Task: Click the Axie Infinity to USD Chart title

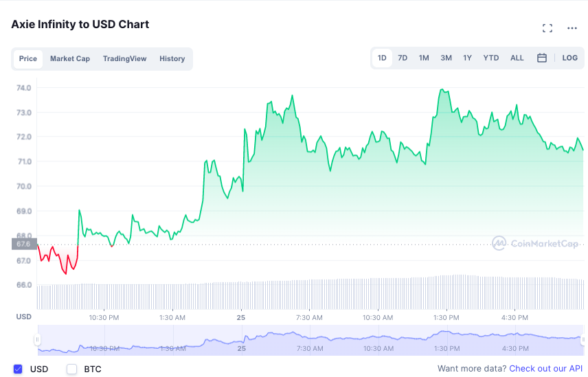Action: [x=80, y=24]
